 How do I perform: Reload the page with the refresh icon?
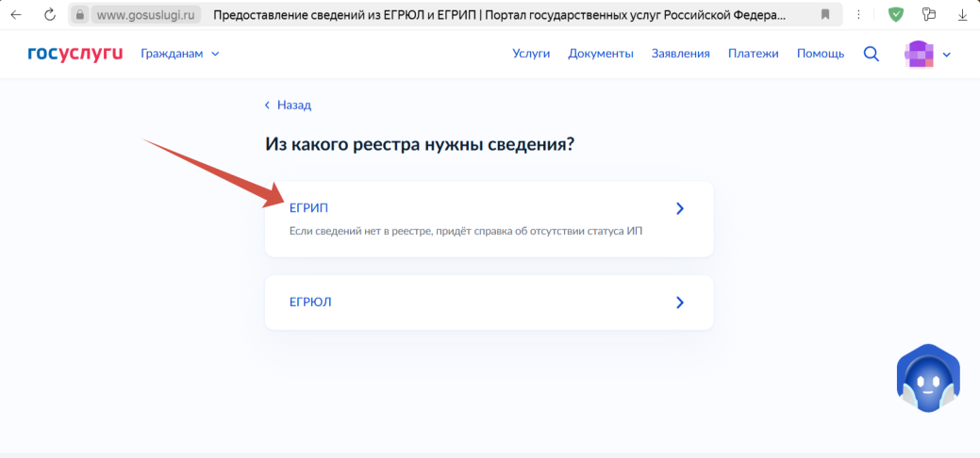tap(49, 15)
